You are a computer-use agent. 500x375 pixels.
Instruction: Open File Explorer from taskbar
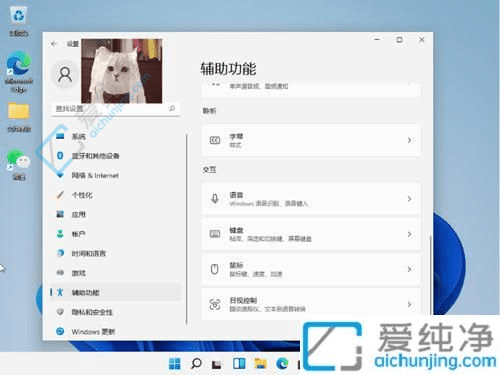tap(260, 363)
